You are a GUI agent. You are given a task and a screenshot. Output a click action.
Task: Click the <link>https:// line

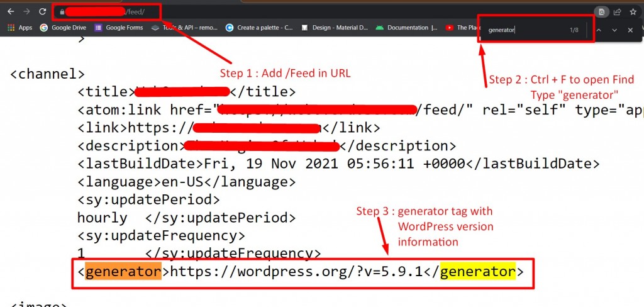[229, 128]
